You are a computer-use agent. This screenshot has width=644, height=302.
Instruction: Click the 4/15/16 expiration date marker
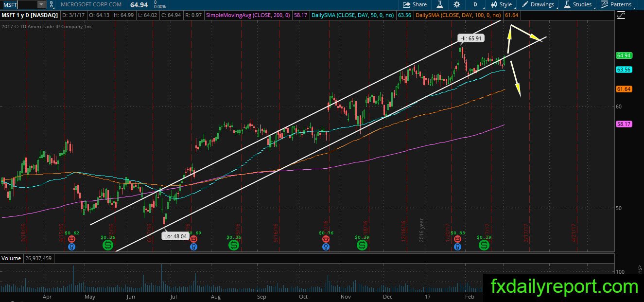(x=62, y=232)
